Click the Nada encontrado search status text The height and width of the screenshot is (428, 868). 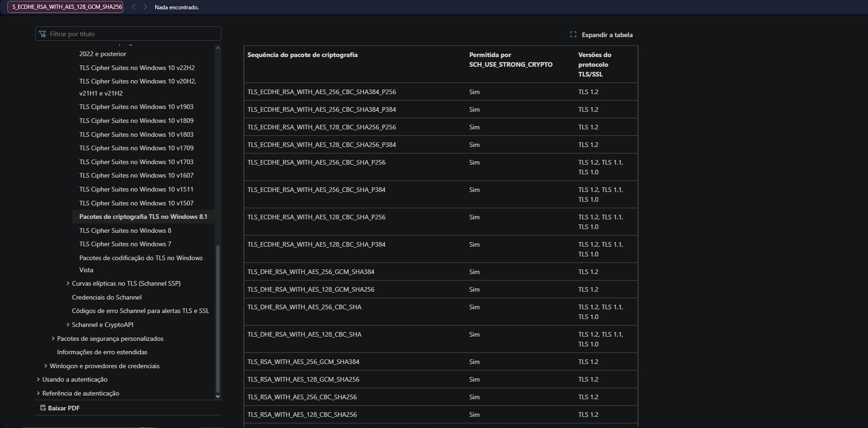pyautogui.click(x=176, y=7)
